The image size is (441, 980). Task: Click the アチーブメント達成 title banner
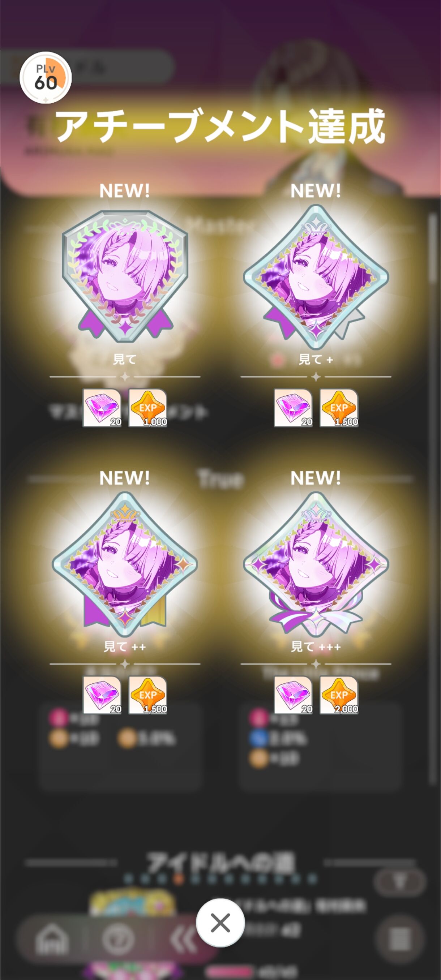(x=220, y=125)
